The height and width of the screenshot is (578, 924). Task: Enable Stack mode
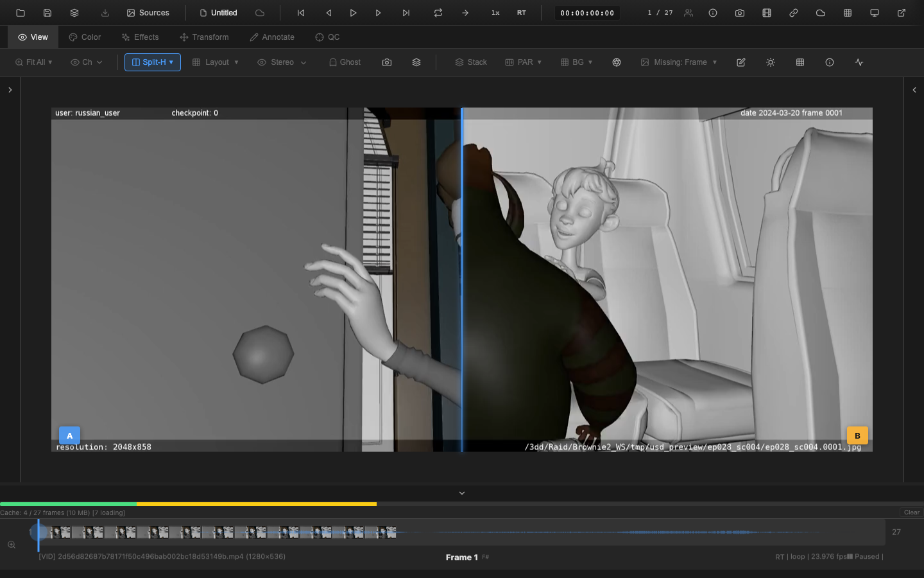(x=470, y=62)
